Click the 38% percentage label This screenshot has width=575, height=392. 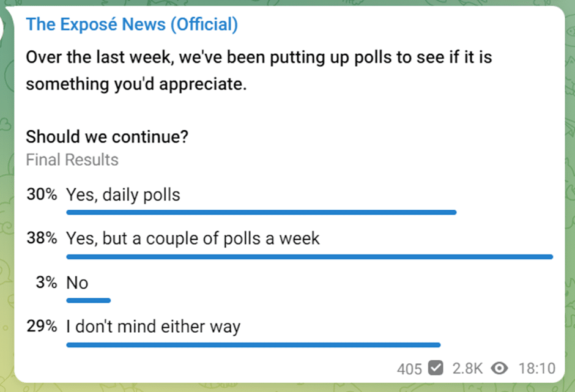point(42,238)
